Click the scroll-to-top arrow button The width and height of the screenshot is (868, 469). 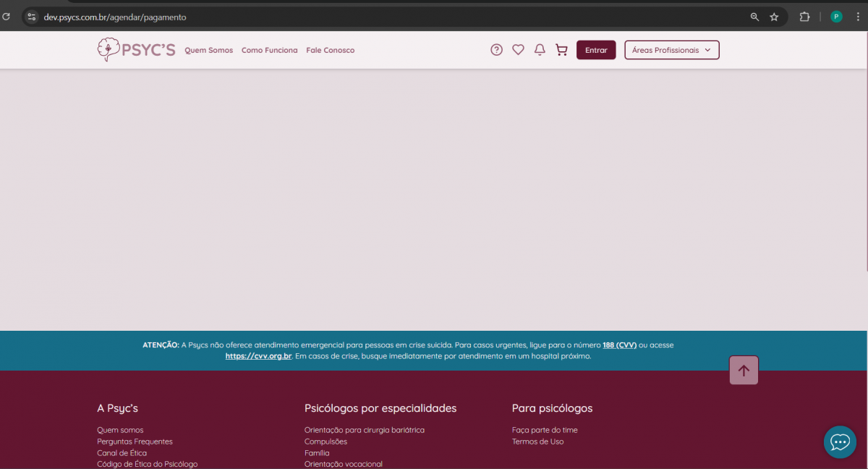(x=744, y=371)
